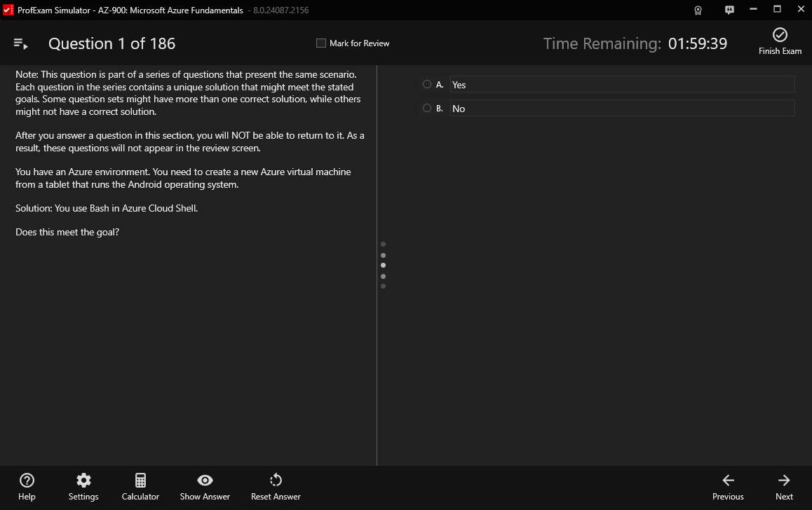This screenshot has height=510, width=812.
Task: Clear selection with Reset Answer
Action: (x=276, y=488)
